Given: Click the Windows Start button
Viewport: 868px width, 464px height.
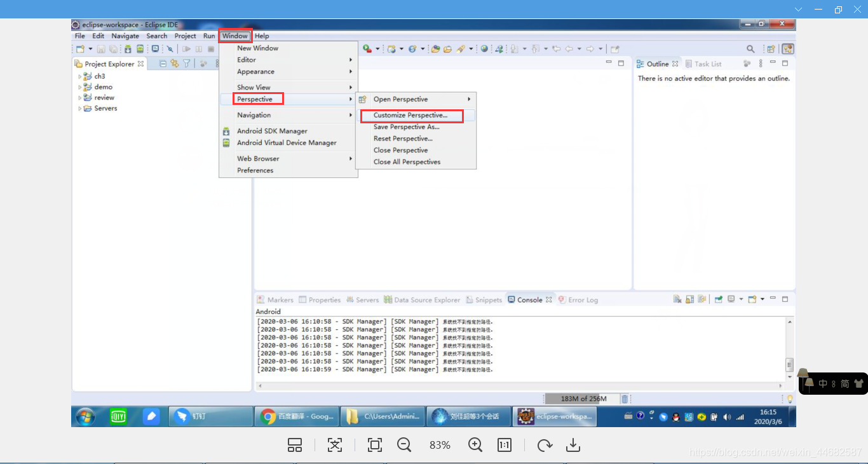Looking at the screenshot, I should click(x=85, y=417).
